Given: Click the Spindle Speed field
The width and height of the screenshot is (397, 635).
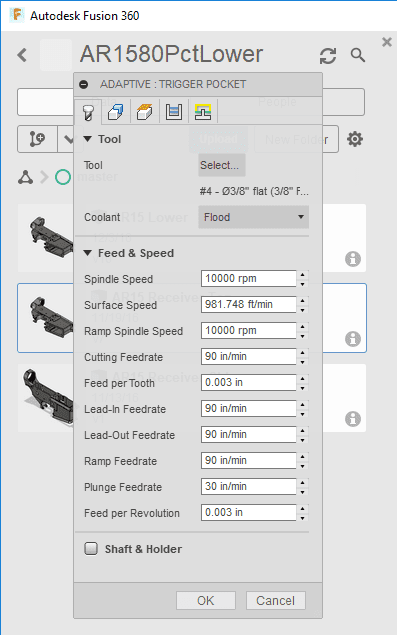Looking at the screenshot, I should (249, 279).
